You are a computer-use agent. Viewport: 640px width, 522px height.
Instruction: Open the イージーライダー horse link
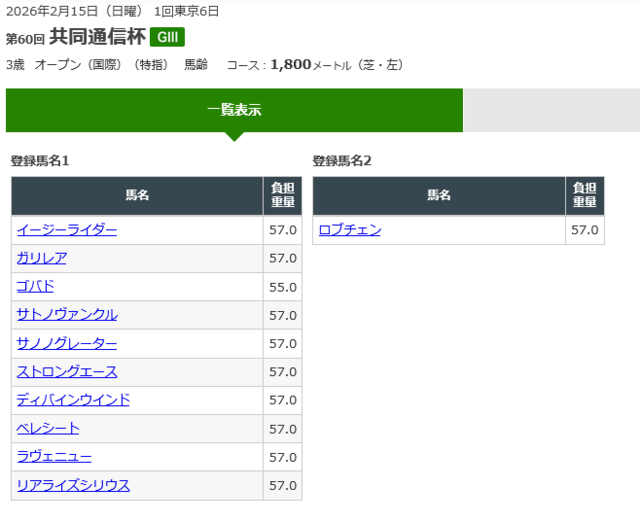click(67, 230)
